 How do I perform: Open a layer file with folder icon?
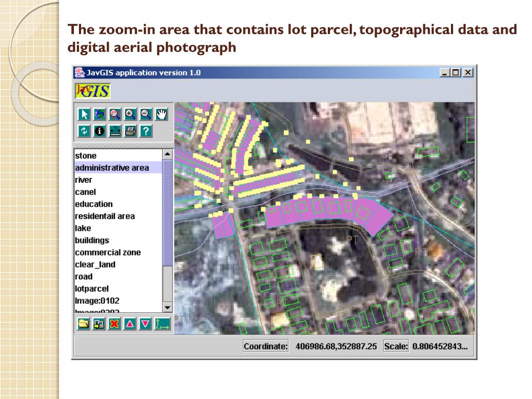[x=84, y=324]
